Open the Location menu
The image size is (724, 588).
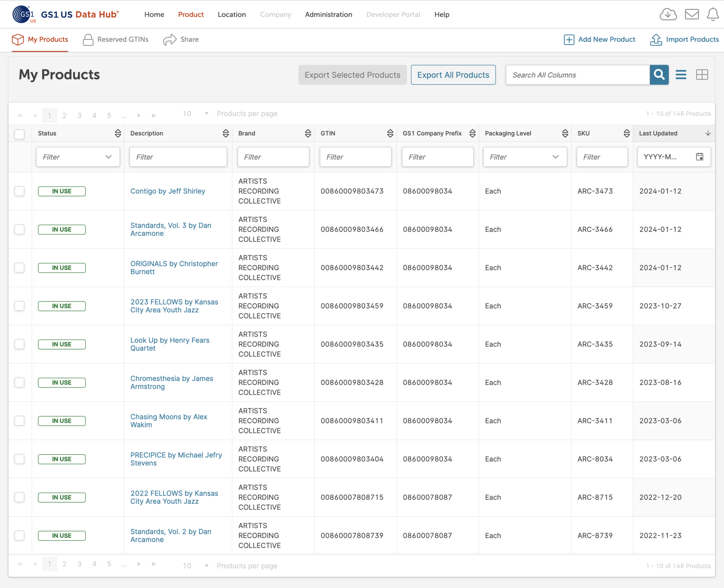tap(232, 14)
